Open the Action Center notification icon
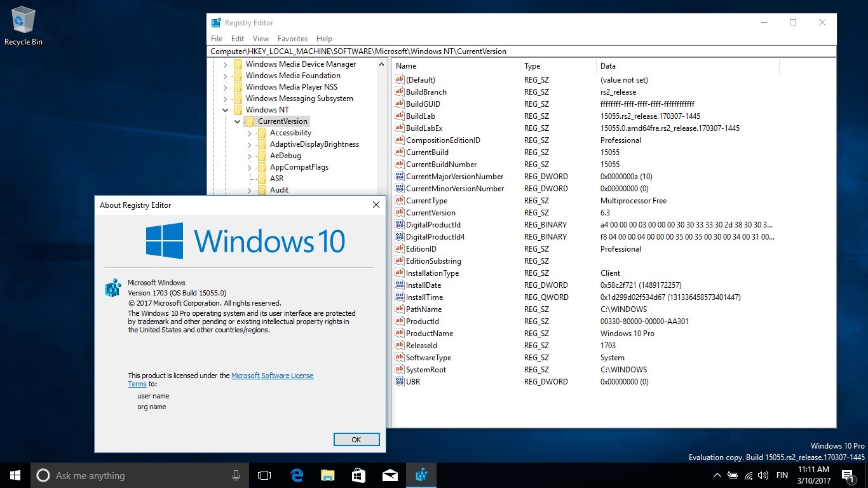The image size is (868, 488). click(x=847, y=475)
